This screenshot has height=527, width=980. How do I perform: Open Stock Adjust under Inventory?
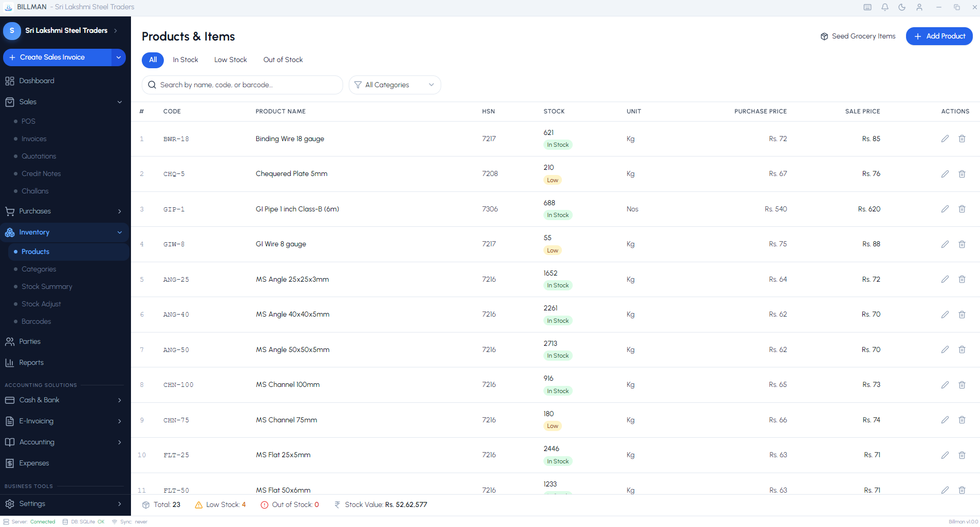(x=69, y=304)
